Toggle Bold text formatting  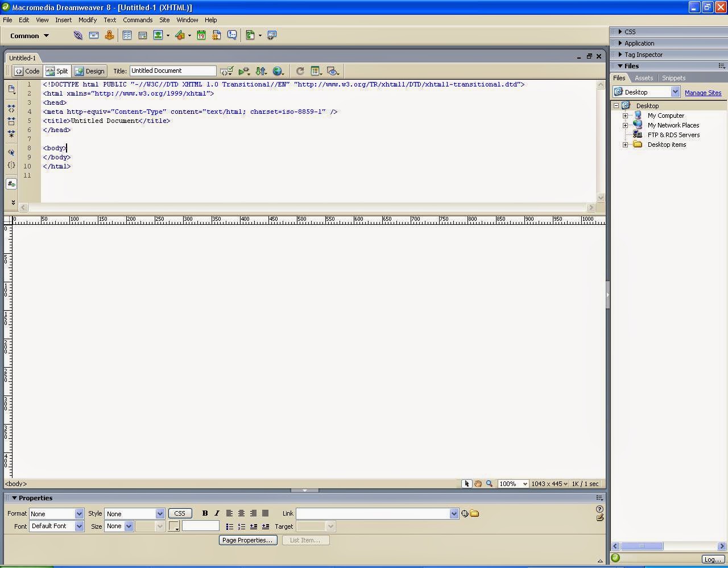(205, 513)
